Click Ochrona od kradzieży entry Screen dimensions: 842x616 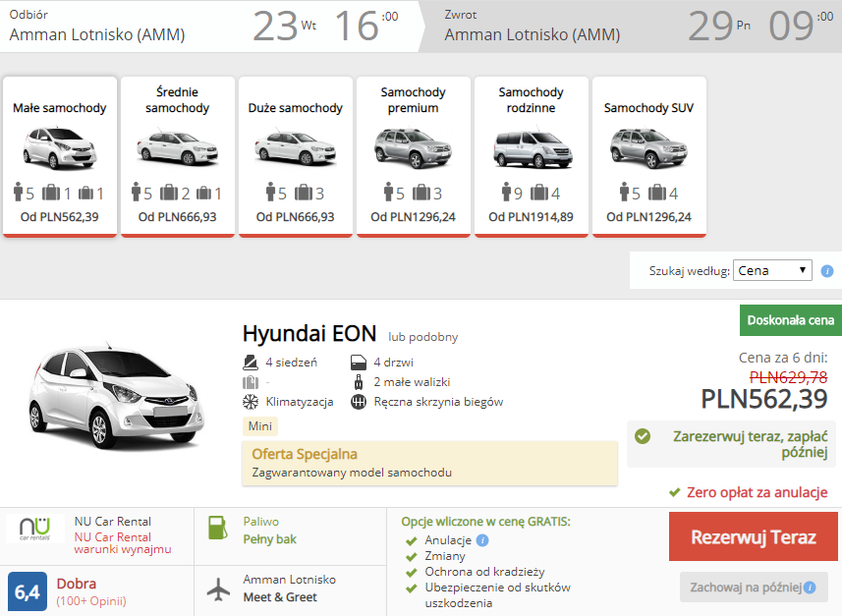[484, 572]
